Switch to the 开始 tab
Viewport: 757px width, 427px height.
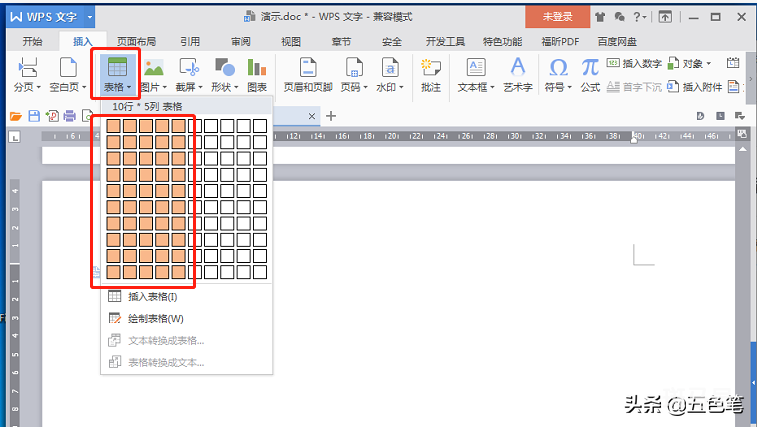pos(32,42)
